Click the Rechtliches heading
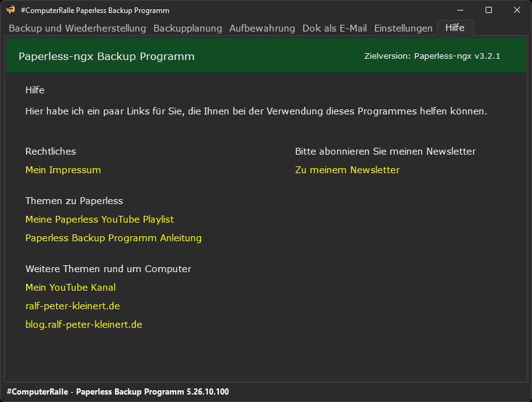The width and height of the screenshot is (532, 402). (51, 152)
